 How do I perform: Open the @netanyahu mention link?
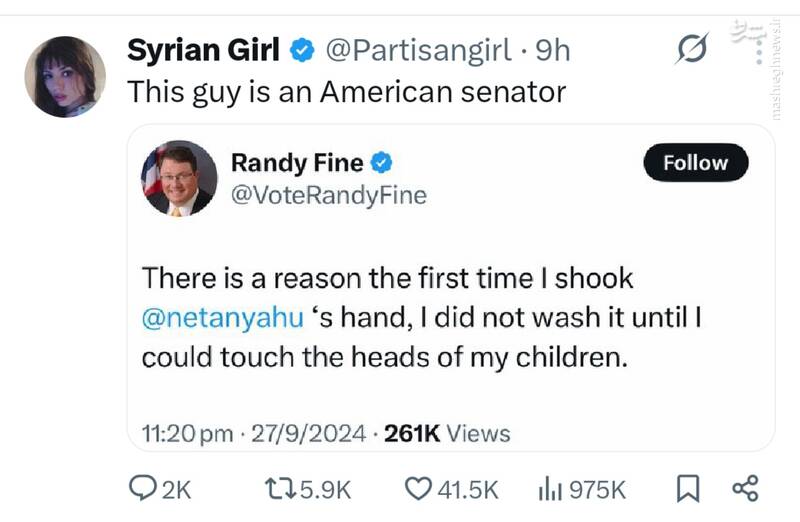(222, 318)
